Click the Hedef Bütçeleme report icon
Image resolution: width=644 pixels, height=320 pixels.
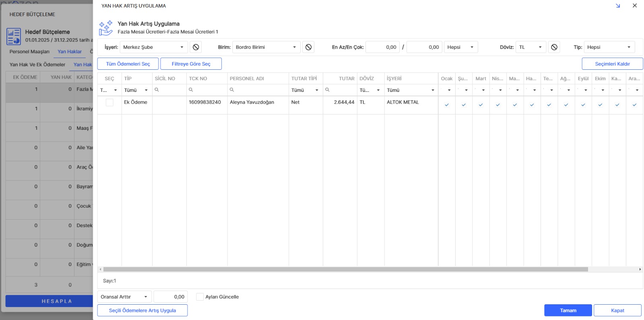tap(14, 36)
